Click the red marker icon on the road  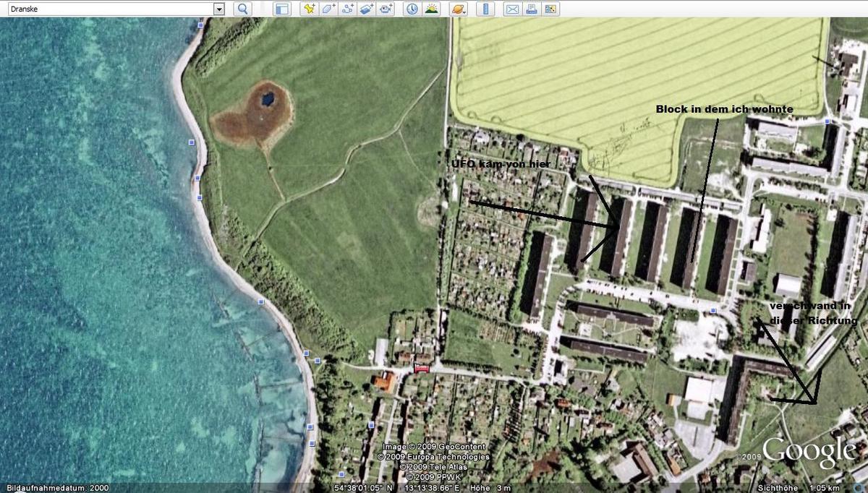421,369
